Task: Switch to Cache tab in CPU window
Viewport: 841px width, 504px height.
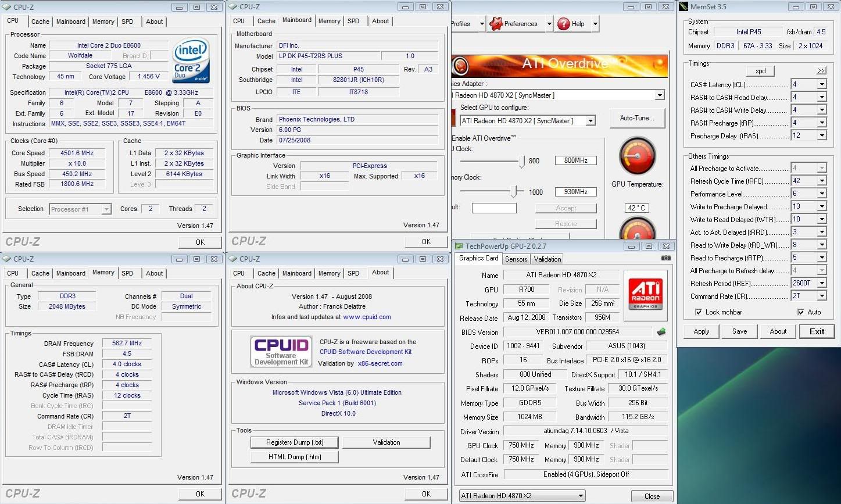Action: pos(40,22)
